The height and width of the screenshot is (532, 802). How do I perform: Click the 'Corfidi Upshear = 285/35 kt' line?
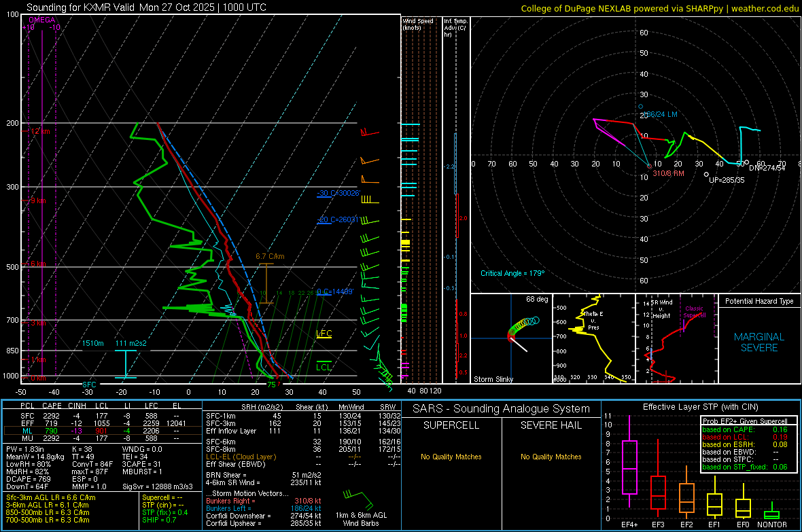click(x=264, y=523)
